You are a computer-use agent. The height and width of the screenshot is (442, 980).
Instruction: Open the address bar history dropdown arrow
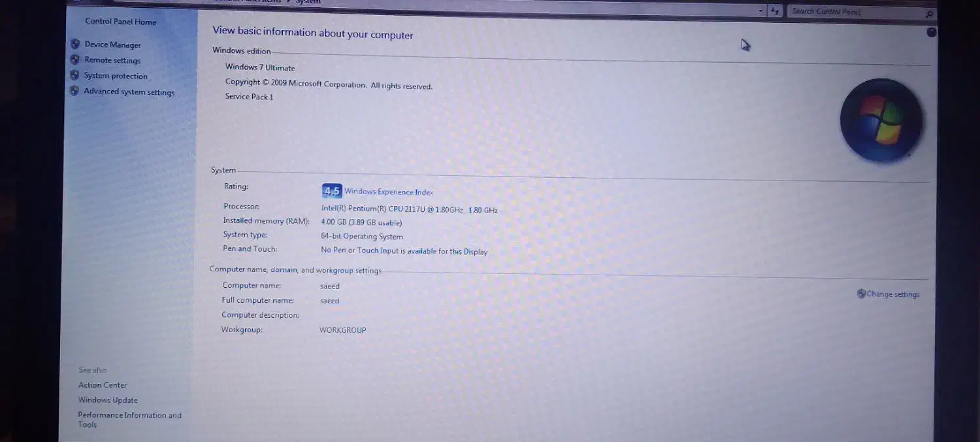tap(760, 10)
